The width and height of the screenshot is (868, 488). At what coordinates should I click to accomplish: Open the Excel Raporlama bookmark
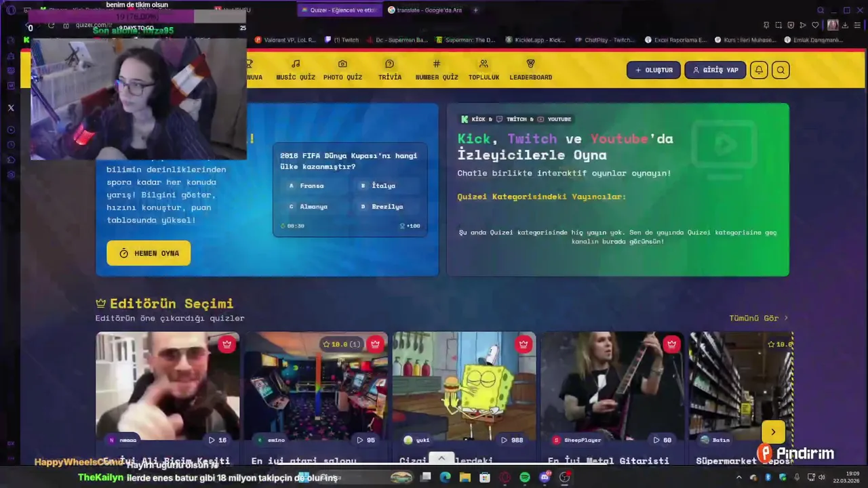coord(675,40)
